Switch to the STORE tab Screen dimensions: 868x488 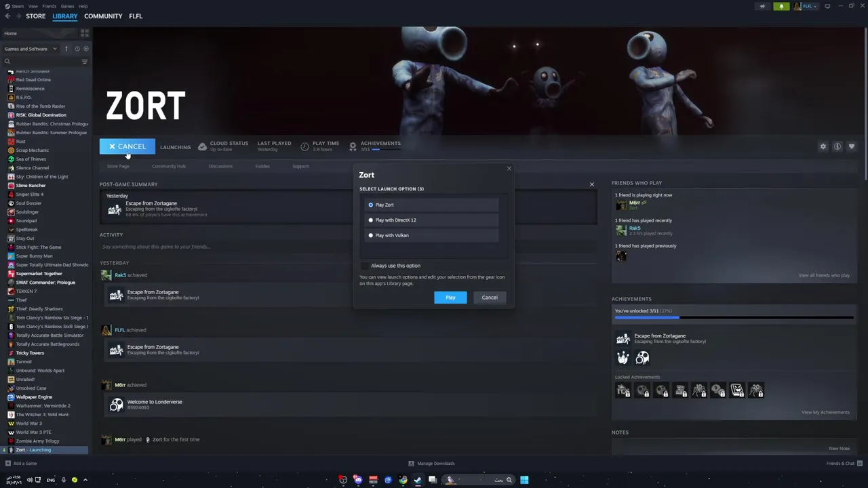tap(35, 16)
